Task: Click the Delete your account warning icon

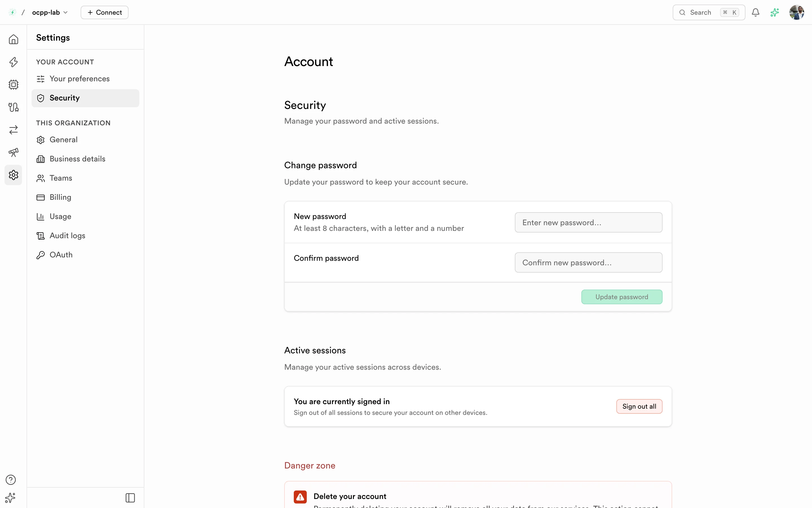Action: click(300, 497)
